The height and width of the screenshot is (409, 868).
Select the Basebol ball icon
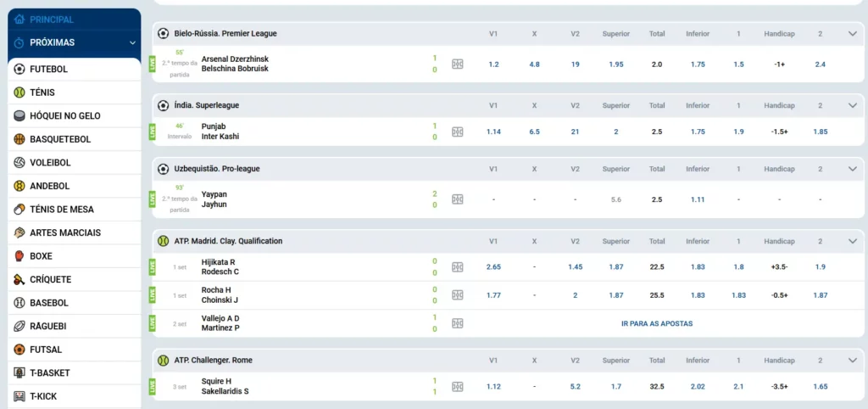(19, 303)
